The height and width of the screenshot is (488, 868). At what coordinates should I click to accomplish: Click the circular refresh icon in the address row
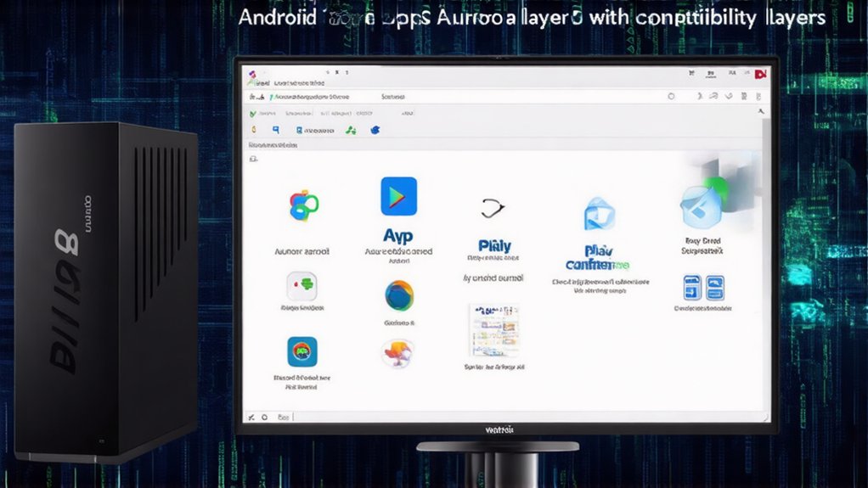click(x=671, y=96)
